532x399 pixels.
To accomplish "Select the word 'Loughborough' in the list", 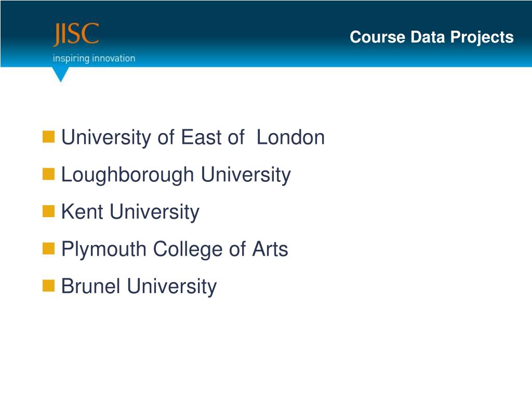I will (x=128, y=175).
